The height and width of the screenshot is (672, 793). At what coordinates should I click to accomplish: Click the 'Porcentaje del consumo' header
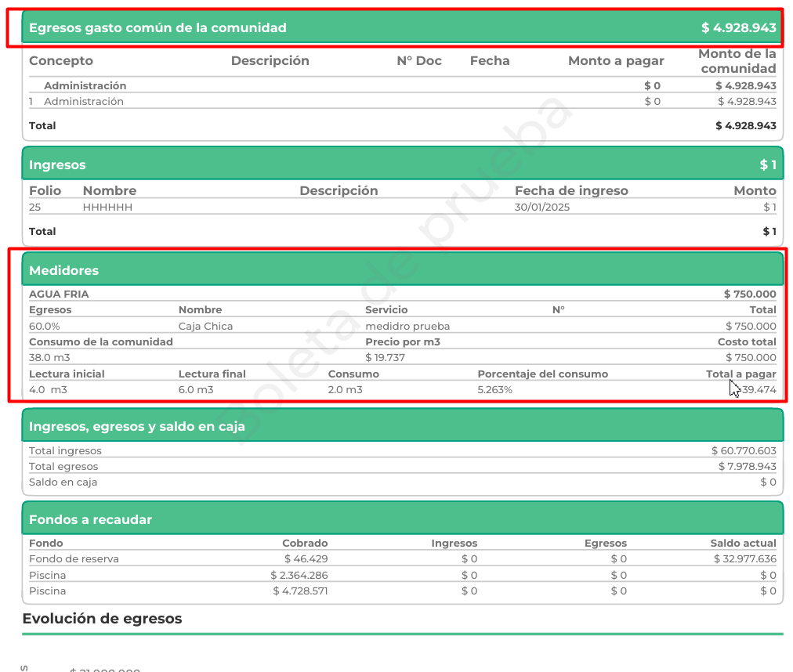[543, 374]
